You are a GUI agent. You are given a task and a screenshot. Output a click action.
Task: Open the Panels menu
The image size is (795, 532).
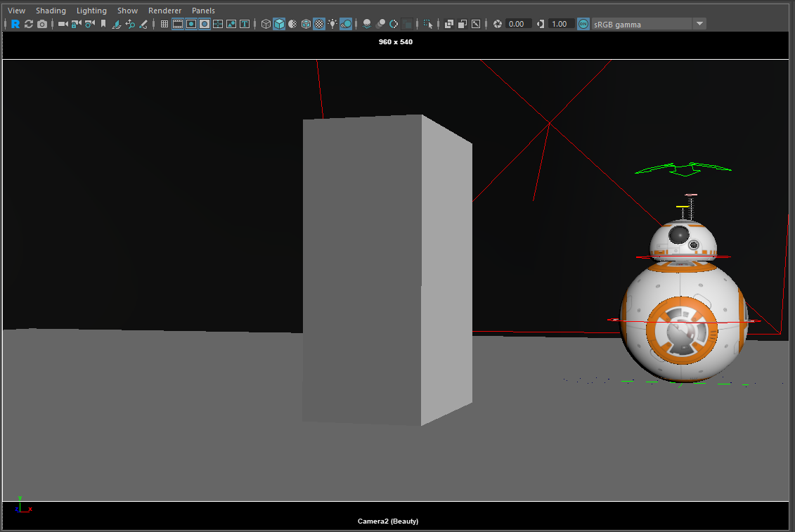[203, 10]
